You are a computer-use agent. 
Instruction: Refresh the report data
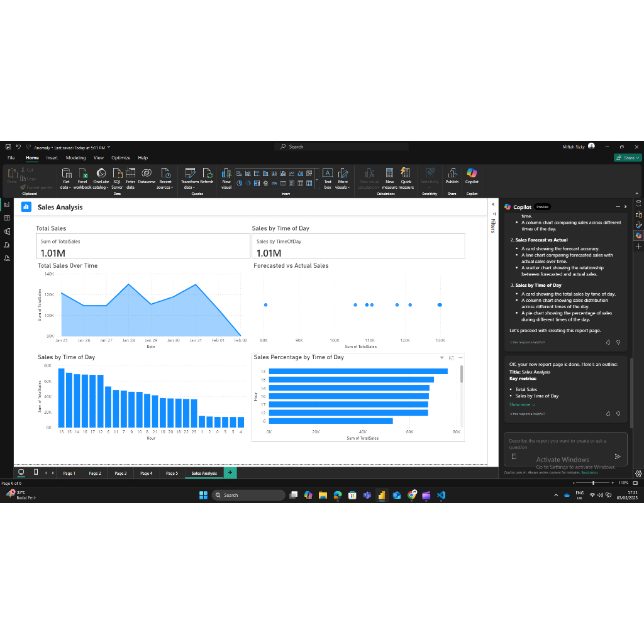[207, 176]
